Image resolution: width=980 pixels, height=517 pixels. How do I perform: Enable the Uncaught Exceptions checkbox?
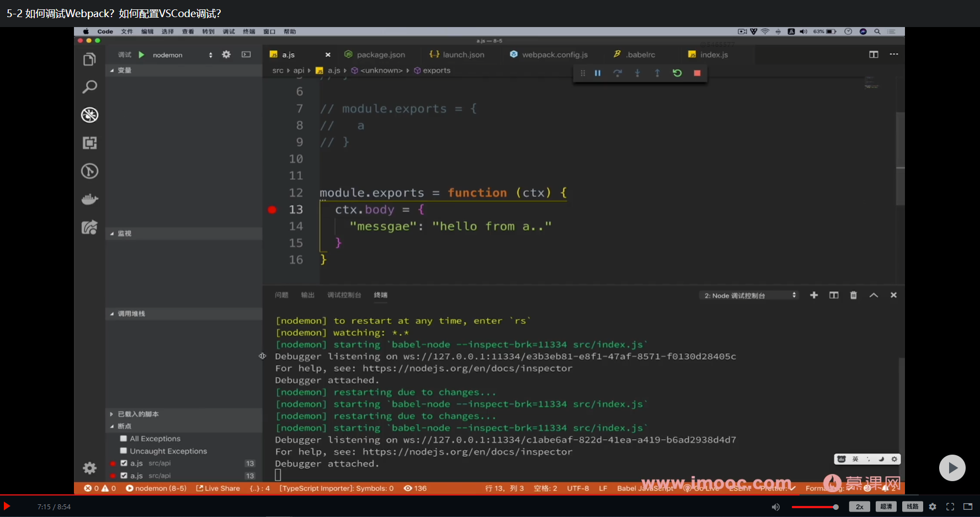[x=124, y=451]
